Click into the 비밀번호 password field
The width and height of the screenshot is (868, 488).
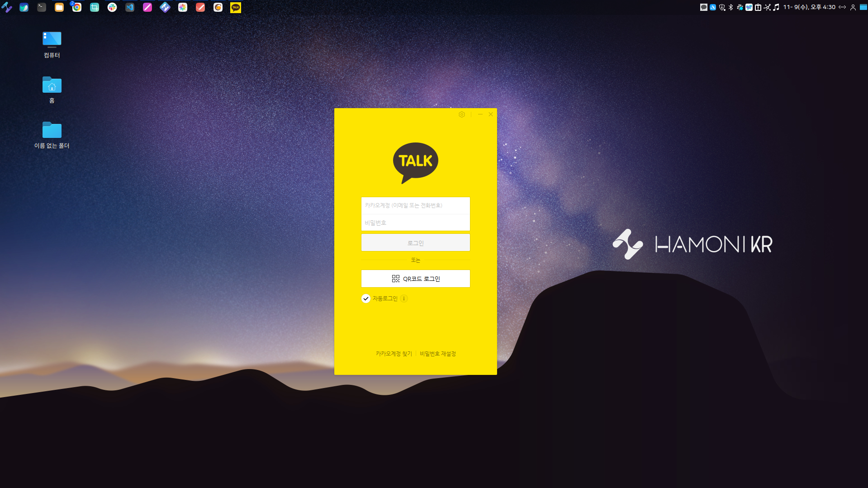415,223
